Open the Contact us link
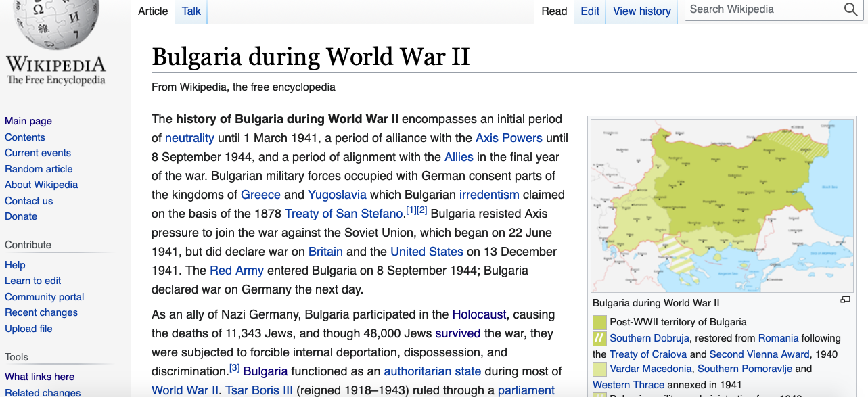Viewport: 868px width, 397px height. [x=28, y=201]
